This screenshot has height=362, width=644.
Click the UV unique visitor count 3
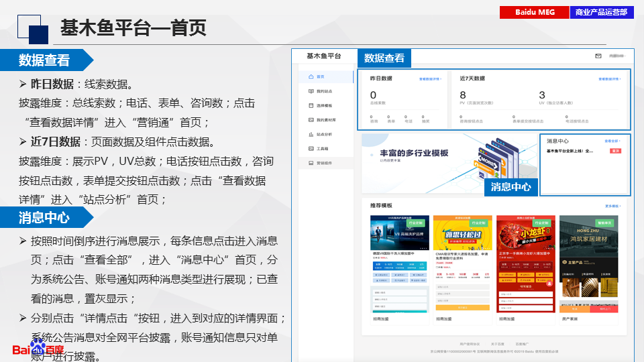[542, 95]
